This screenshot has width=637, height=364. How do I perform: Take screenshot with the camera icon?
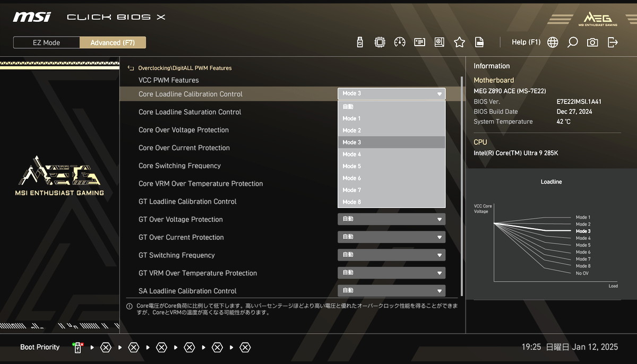pyautogui.click(x=592, y=42)
